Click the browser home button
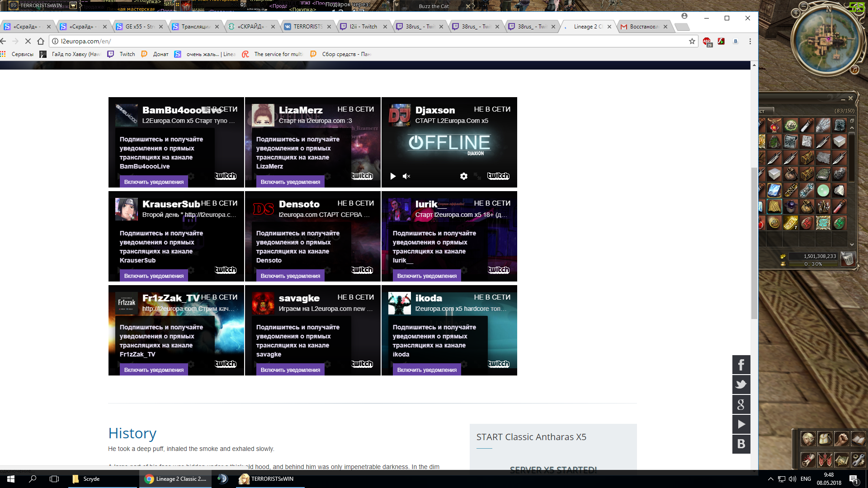Image resolution: width=868 pixels, height=488 pixels. pos(41,41)
